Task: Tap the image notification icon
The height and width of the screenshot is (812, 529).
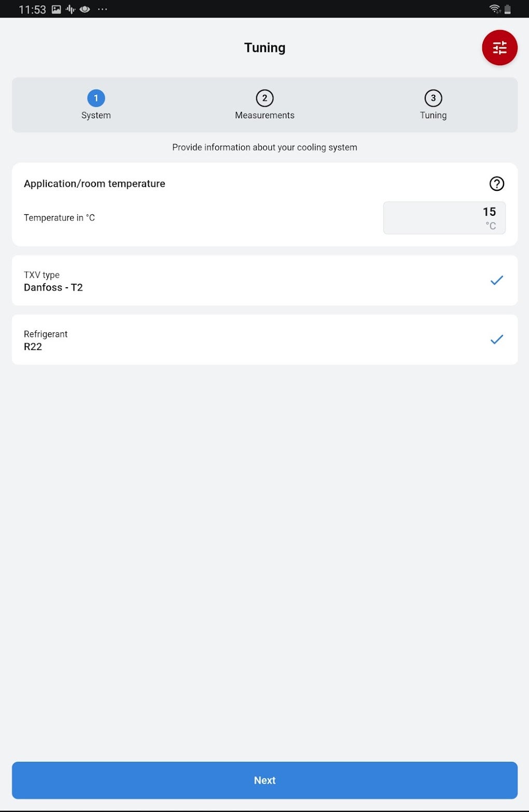Action: tap(56, 9)
